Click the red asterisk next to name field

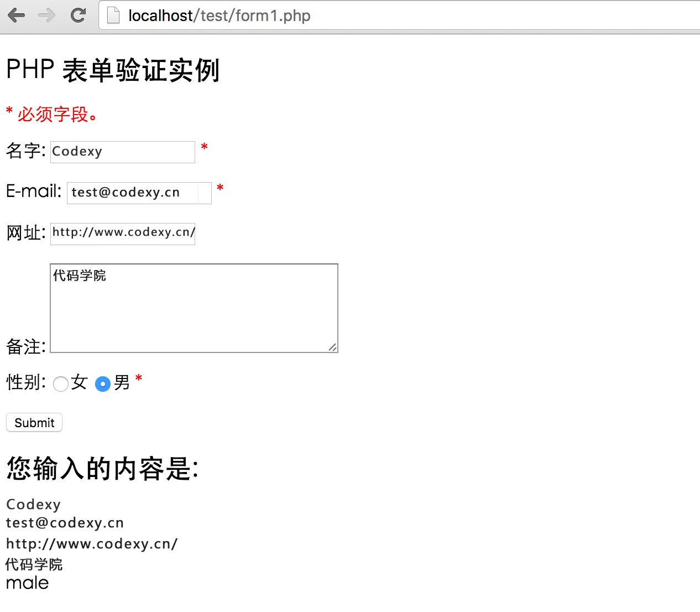(x=205, y=147)
